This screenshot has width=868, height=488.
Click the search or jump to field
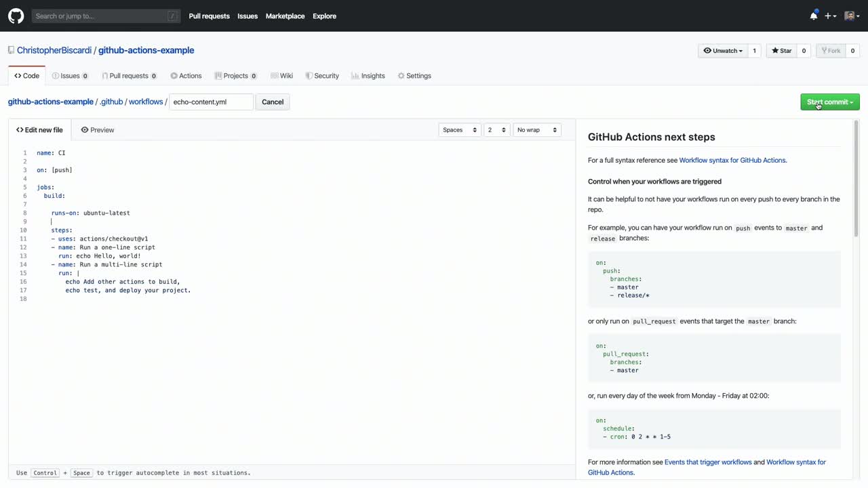pos(100,16)
